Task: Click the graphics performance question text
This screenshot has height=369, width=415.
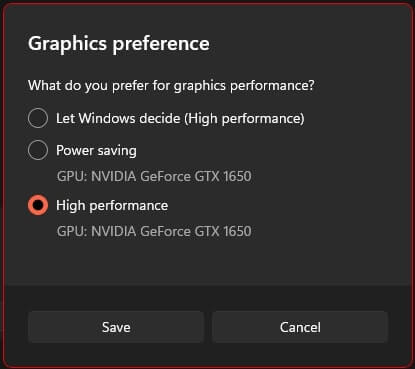Action: (171, 86)
